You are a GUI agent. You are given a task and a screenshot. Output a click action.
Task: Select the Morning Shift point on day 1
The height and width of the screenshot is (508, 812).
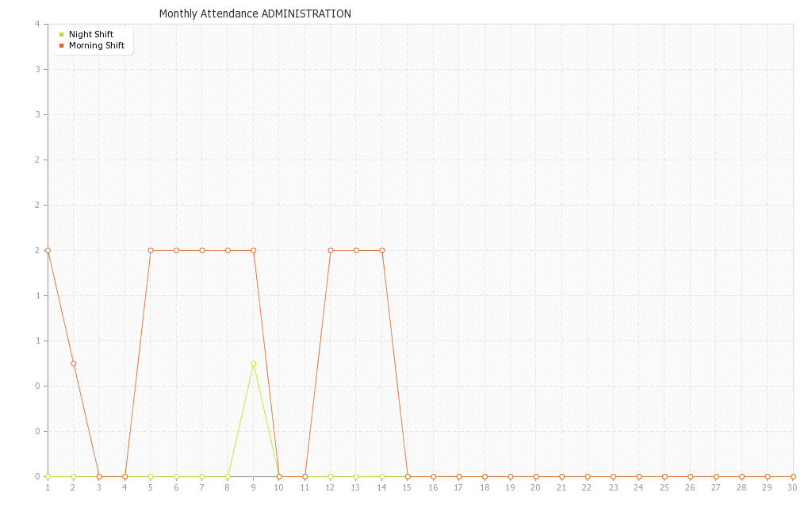point(48,250)
